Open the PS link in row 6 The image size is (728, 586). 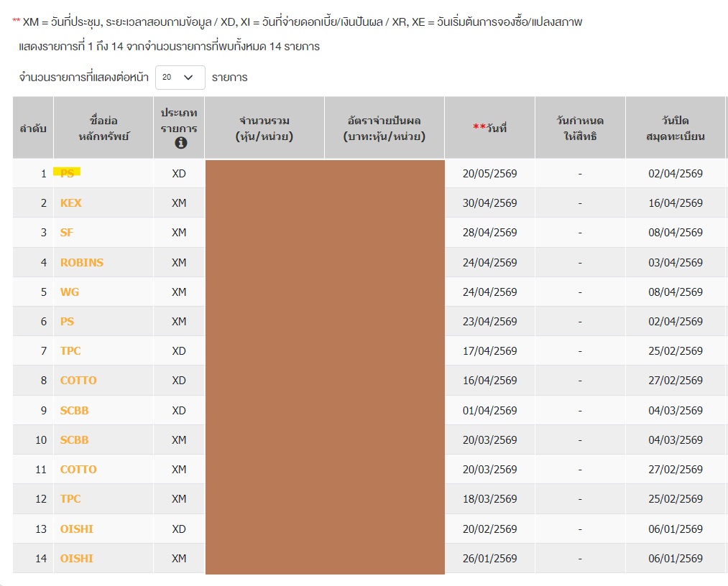click(x=67, y=322)
